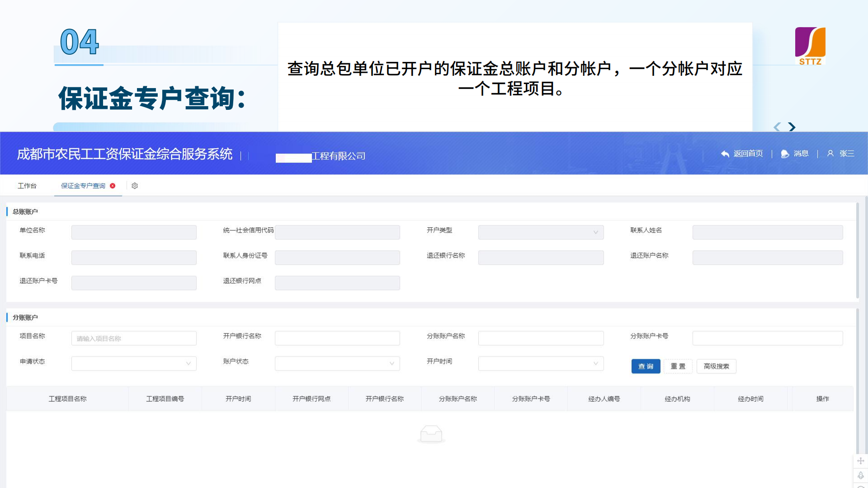Screen dimensions: 868x488
Task: Click the empty data inbox icon
Action: tap(431, 433)
